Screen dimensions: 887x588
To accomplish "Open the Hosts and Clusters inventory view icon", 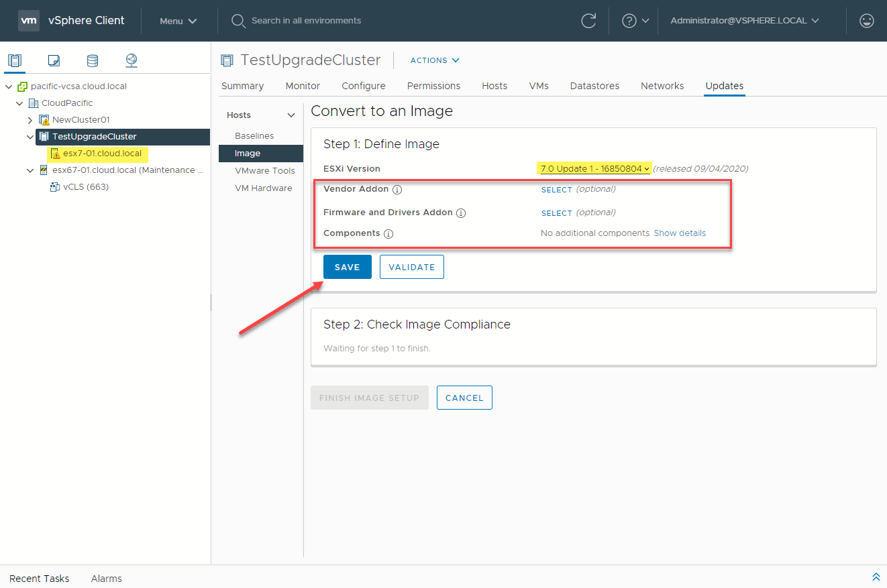I will [x=15, y=60].
